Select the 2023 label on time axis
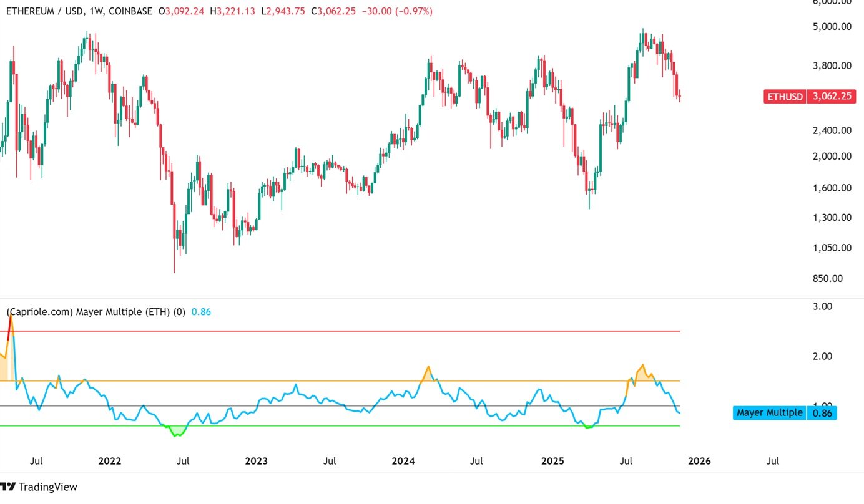The width and height of the screenshot is (864, 504). click(x=256, y=461)
